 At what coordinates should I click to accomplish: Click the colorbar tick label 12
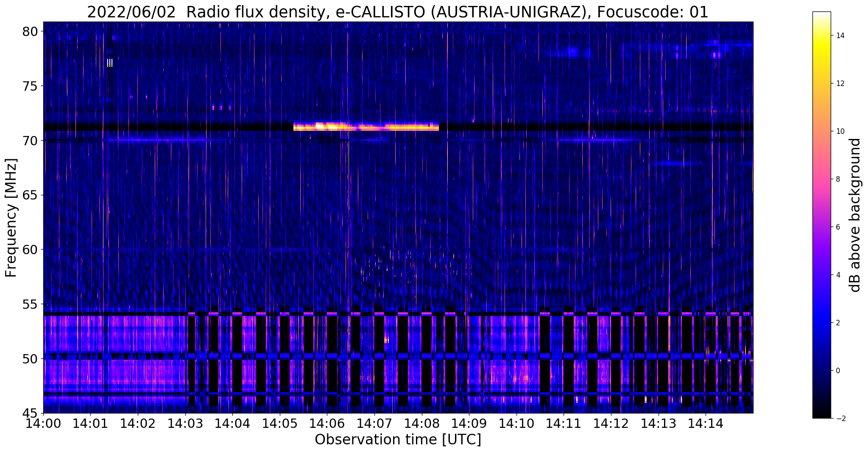click(x=840, y=83)
